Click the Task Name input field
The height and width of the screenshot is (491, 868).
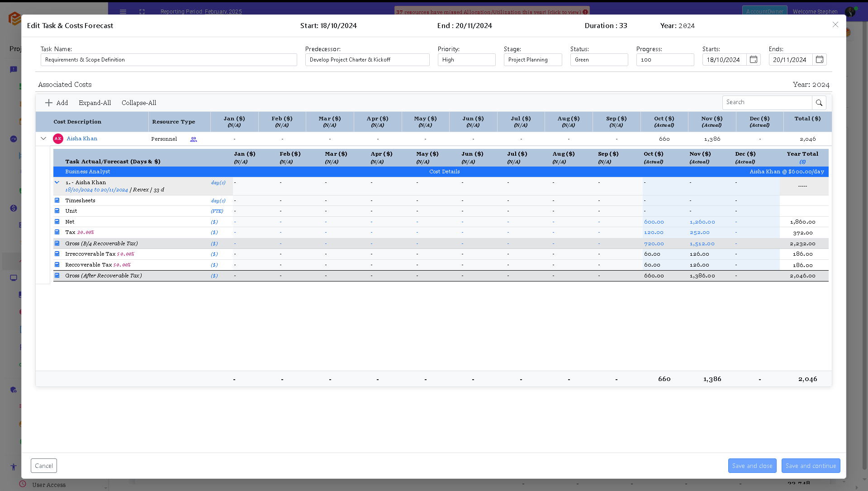(169, 60)
